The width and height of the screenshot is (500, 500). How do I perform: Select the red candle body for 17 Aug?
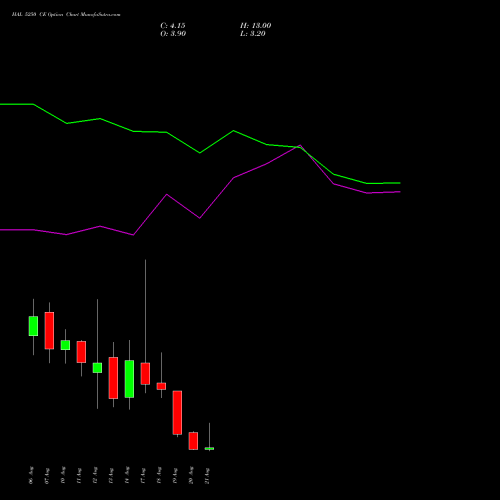coord(145,374)
